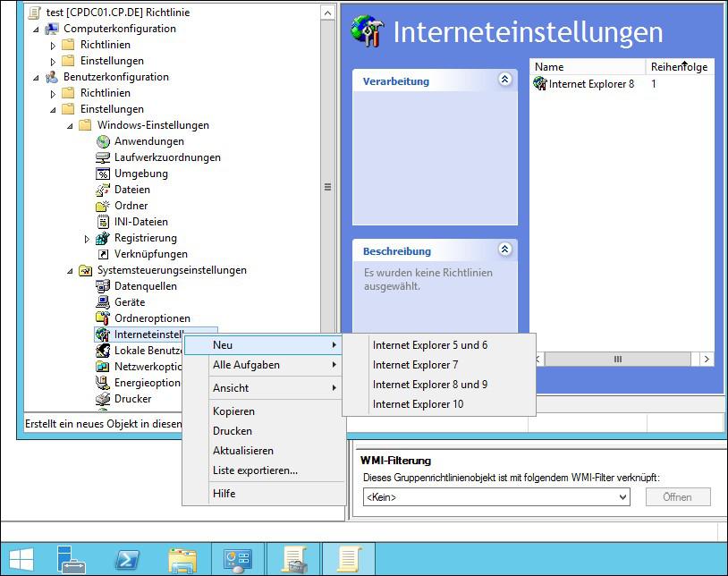Screen dimensions: 728x576
Task: Collapse the Benutzerkonfiguration node
Action: pos(36,78)
